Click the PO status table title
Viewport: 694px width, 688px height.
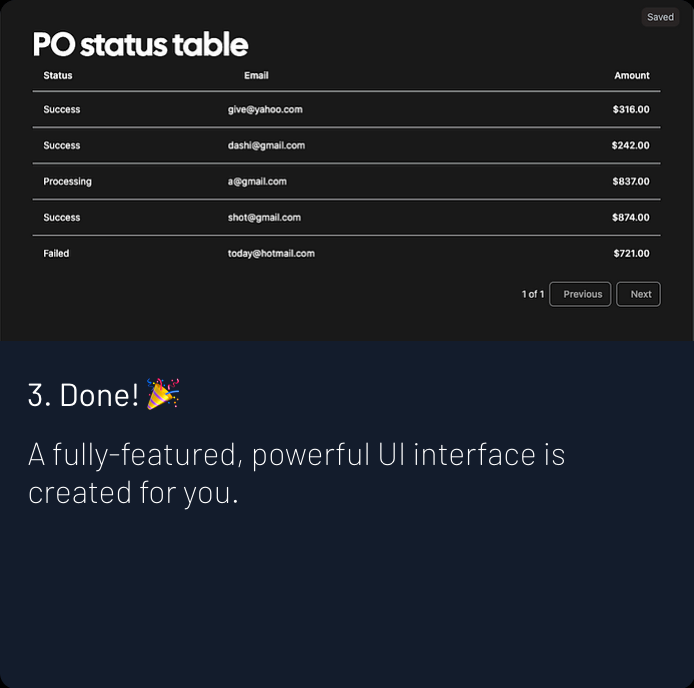pos(141,44)
